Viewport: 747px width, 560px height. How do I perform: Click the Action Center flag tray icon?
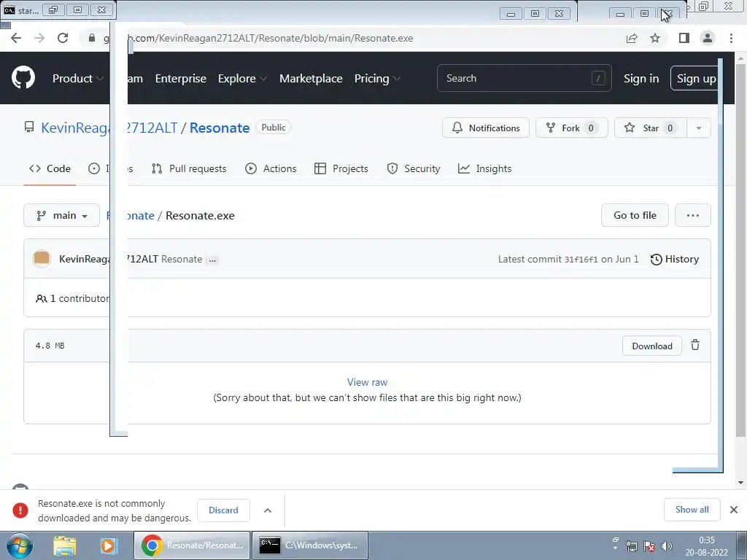click(649, 546)
